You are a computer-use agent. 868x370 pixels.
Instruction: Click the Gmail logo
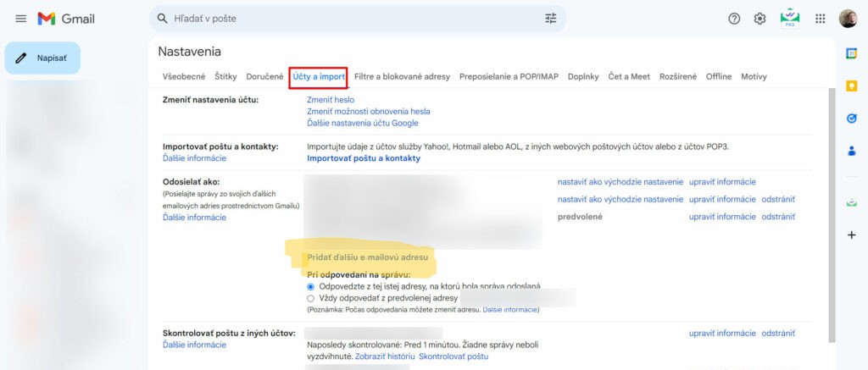tap(66, 19)
